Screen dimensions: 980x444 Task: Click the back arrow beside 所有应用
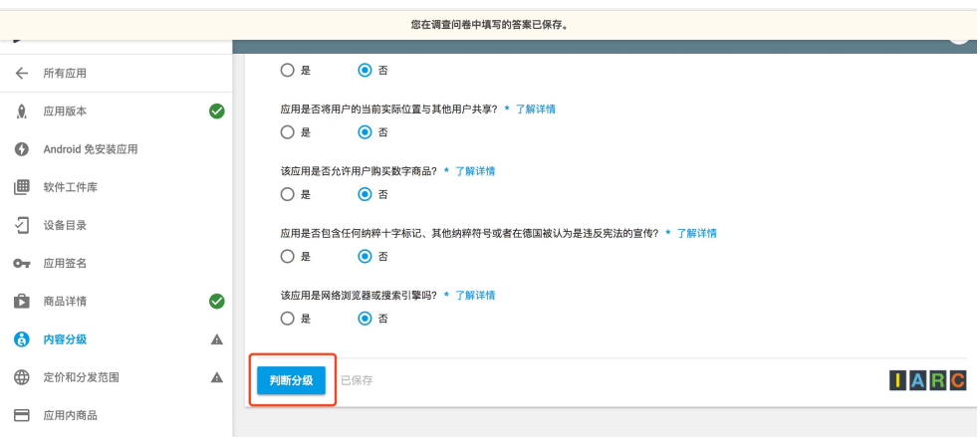point(22,73)
